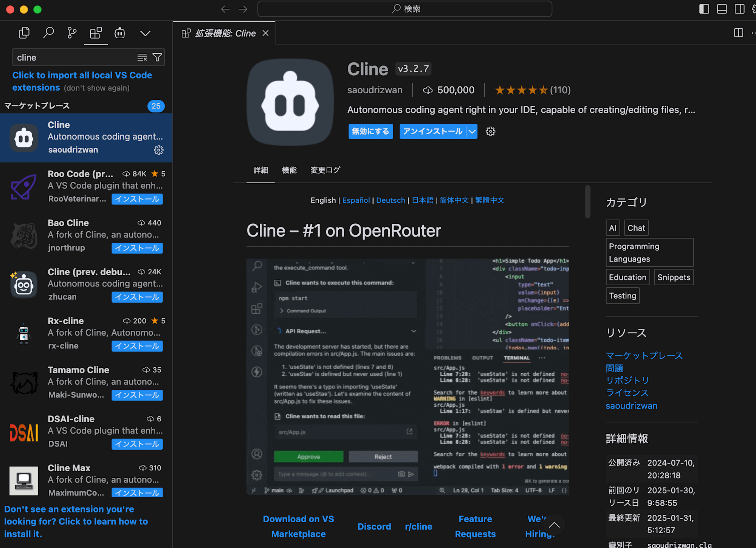This screenshot has width=756, height=548.
Task: Switch to the 変更ログ changelog tab
Action: [325, 170]
